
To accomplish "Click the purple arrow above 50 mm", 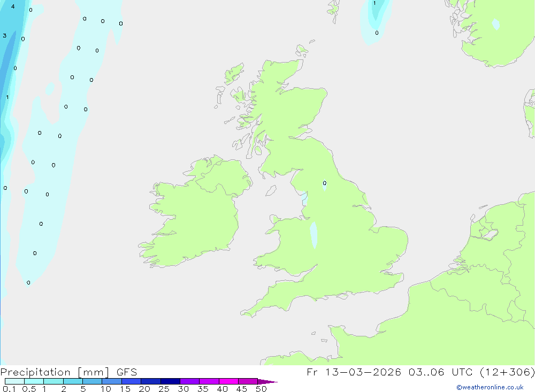I will point(267,382).
